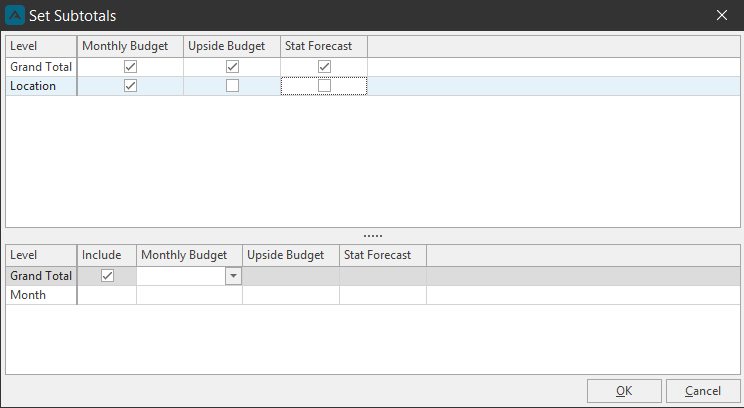Click the application logo icon in title bar
The height and width of the screenshot is (408, 744).
click(x=15, y=15)
